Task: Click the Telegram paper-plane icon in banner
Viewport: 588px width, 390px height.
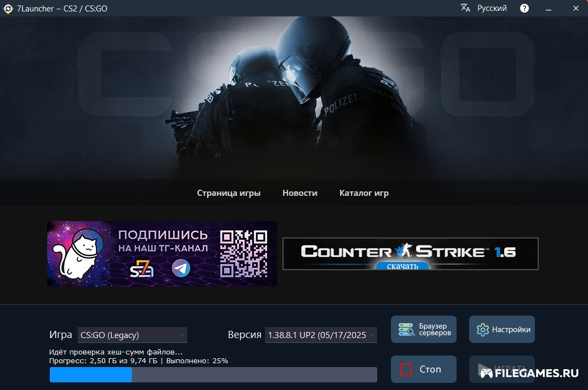Action: coord(181,268)
